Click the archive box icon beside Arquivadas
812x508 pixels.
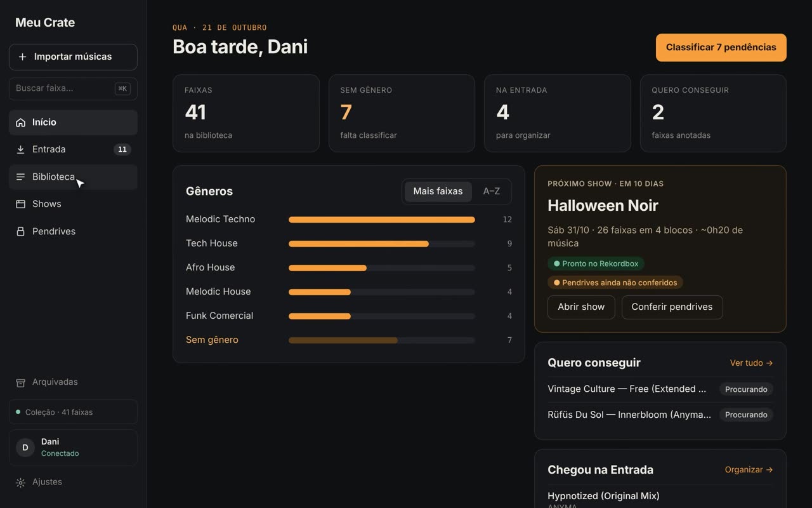pyautogui.click(x=21, y=382)
